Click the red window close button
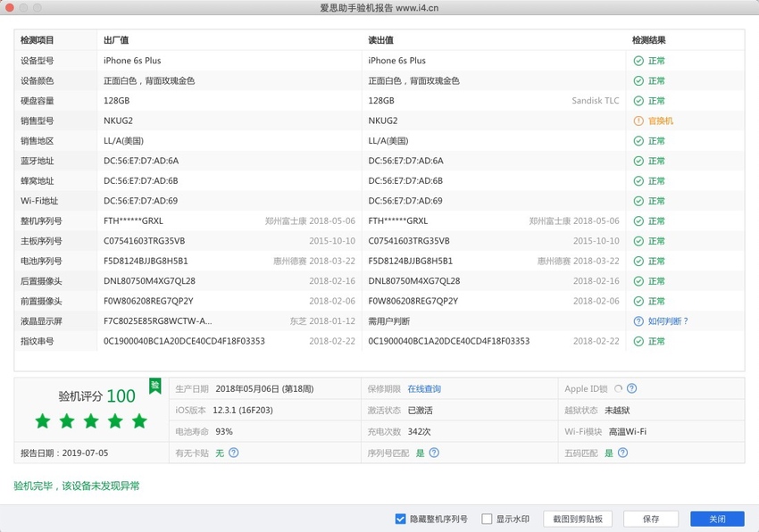Image resolution: width=759 pixels, height=532 pixels. click(9, 8)
